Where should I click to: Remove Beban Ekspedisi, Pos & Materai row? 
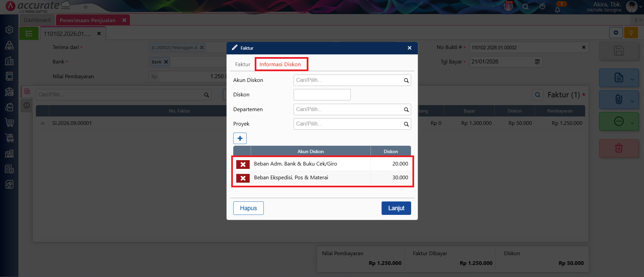click(x=243, y=178)
